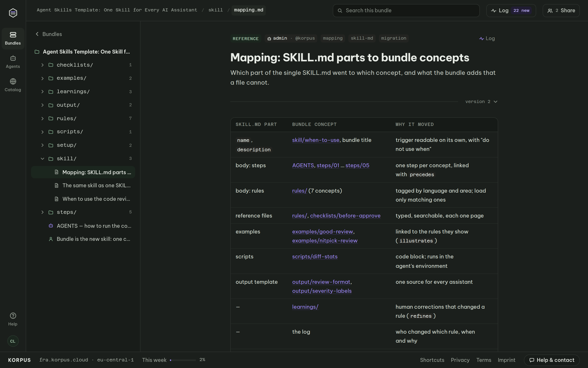Click the Korpus logo icon
The height and width of the screenshot is (368, 588).
tap(13, 13)
